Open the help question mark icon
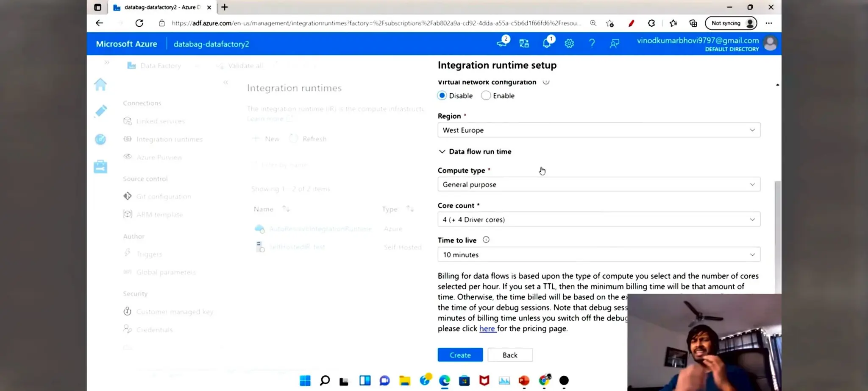This screenshot has width=868, height=391. click(x=592, y=43)
